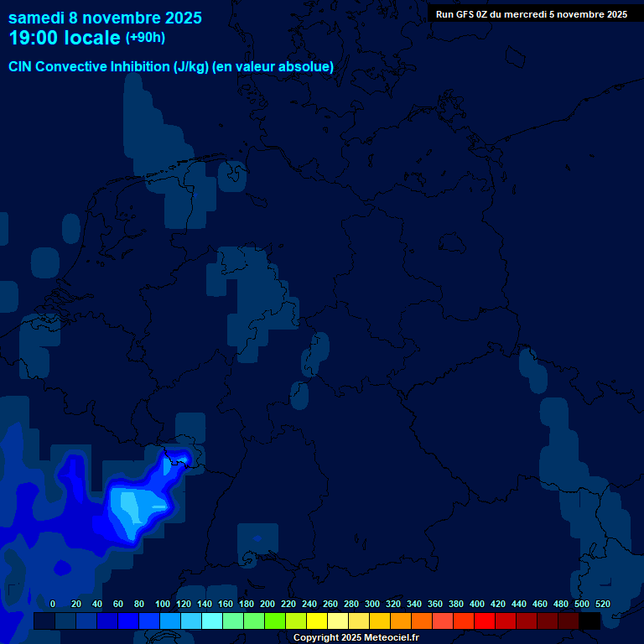Click the "(+90h)" forecast offset text

(x=145, y=38)
